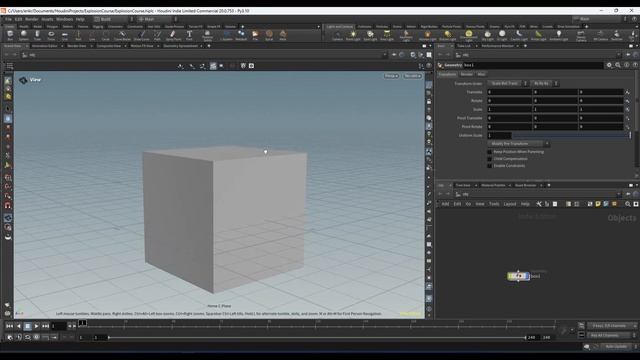Open the File menu

(8, 19)
